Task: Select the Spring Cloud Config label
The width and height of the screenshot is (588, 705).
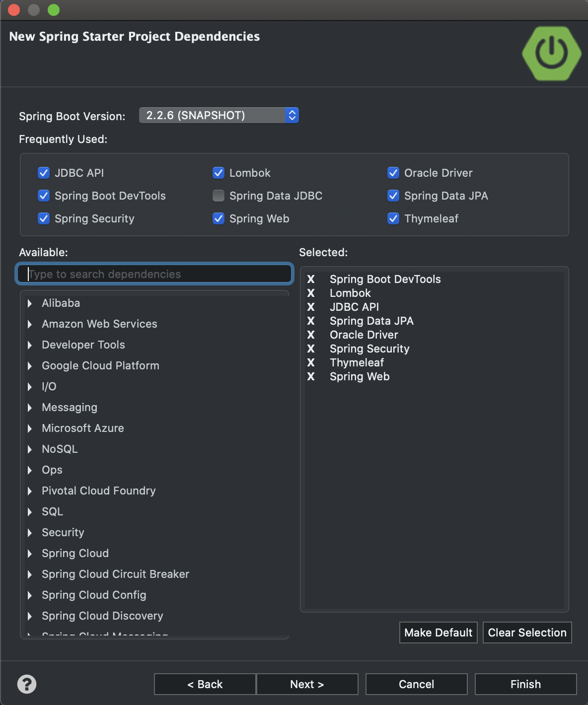Action: 94,595
